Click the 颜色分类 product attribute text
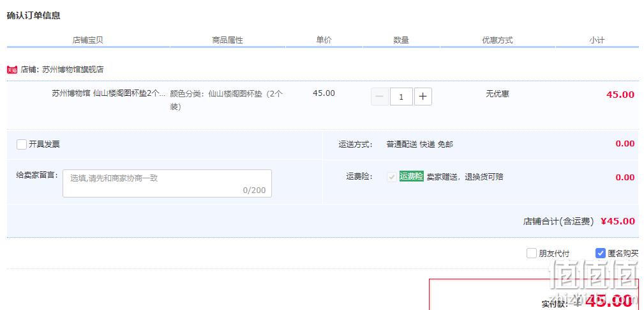644x310 pixels. coord(227,100)
